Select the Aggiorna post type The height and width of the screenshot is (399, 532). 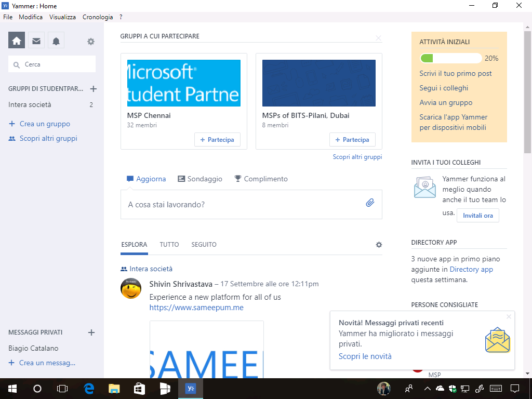coord(146,179)
